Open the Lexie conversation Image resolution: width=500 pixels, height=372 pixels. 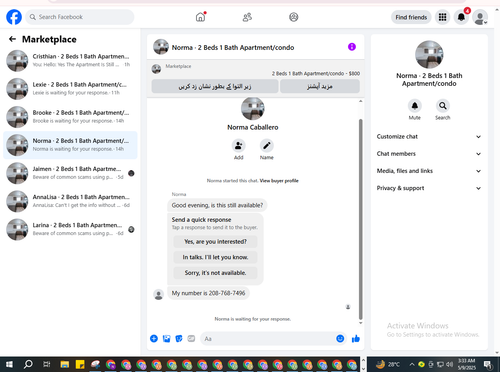tap(70, 89)
